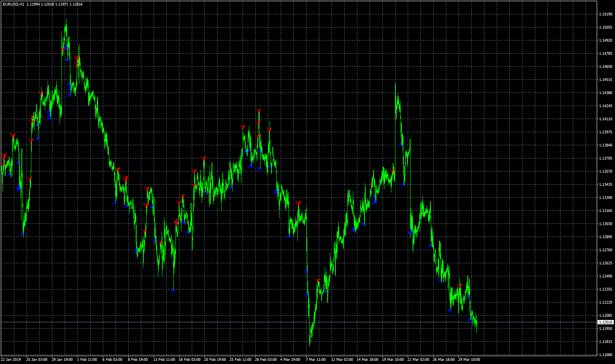Select the lone red arrow near 29 Mar
615x364 pixels.
click(460, 285)
